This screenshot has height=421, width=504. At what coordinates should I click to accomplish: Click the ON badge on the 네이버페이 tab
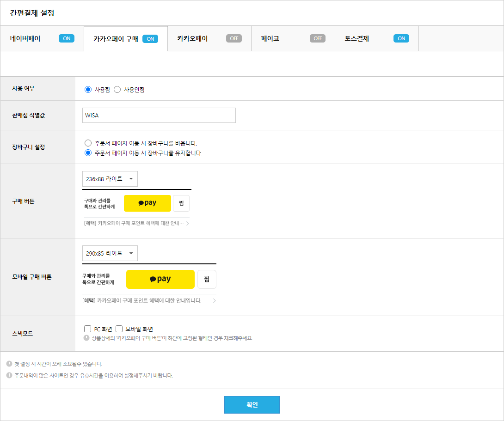(x=67, y=38)
